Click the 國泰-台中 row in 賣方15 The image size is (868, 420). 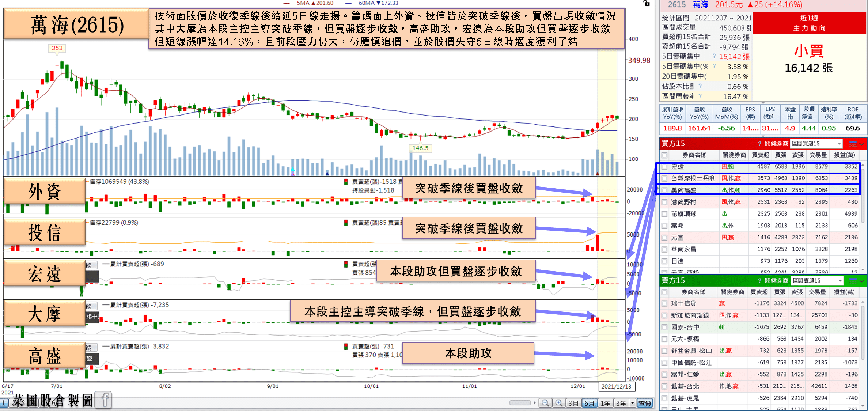point(760,327)
